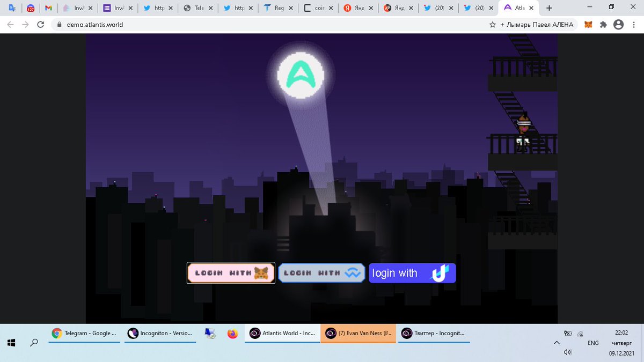Open the Wi-Fi network tray icon
644x362 pixels.
coord(580,333)
